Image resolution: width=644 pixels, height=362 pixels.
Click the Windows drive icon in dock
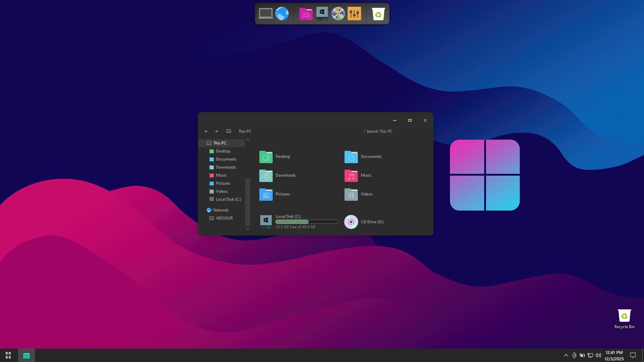coord(322,14)
